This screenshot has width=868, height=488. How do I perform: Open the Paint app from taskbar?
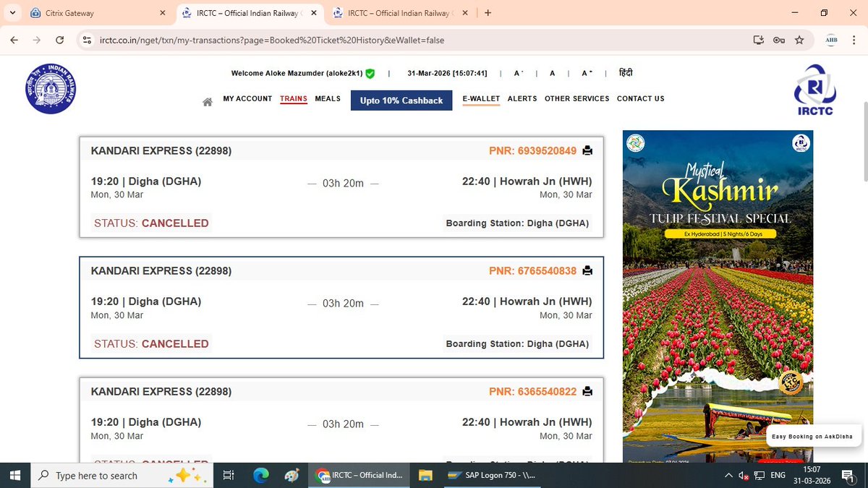point(291,476)
